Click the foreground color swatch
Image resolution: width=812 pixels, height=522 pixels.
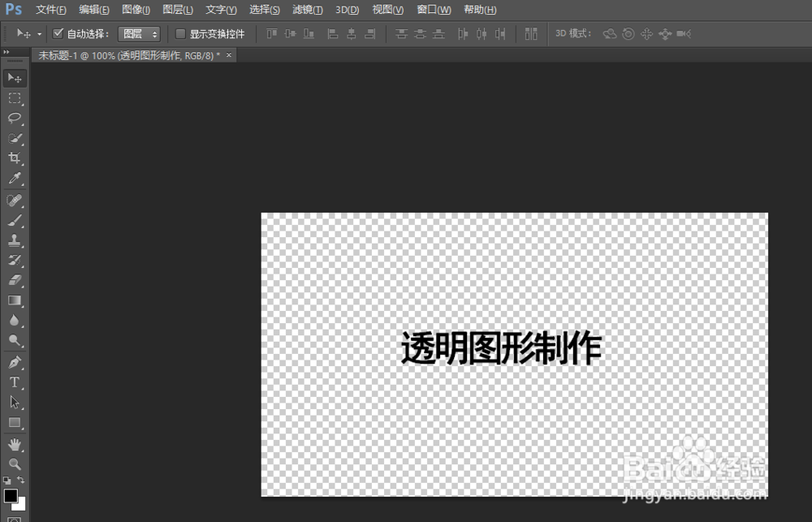point(11,495)
